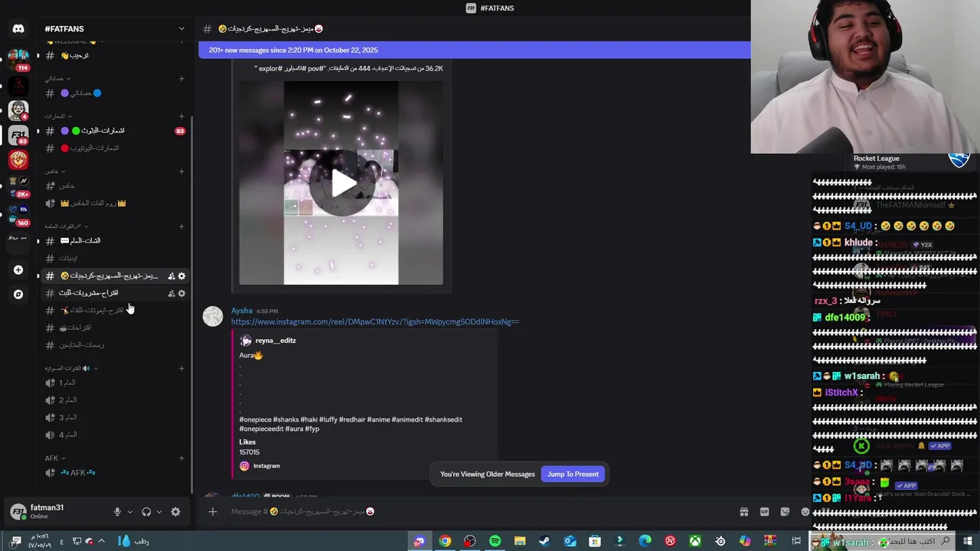Open the F31 server with badge 83
This screenshot has width=980, height=551.
[x=18, y=135]
